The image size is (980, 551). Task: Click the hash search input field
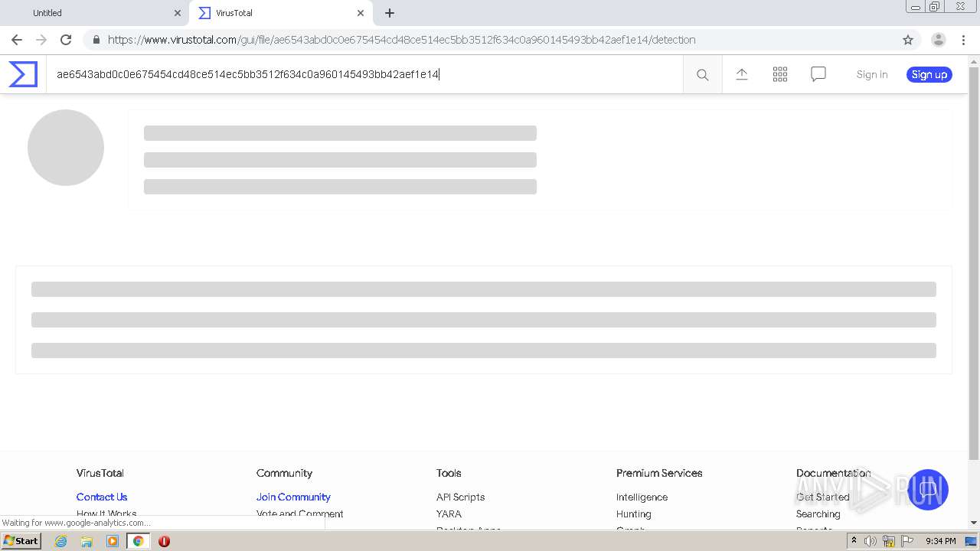364,74
